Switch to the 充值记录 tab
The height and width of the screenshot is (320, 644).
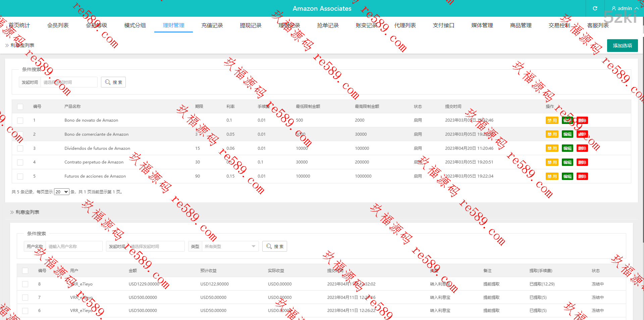tap(212, 25)
